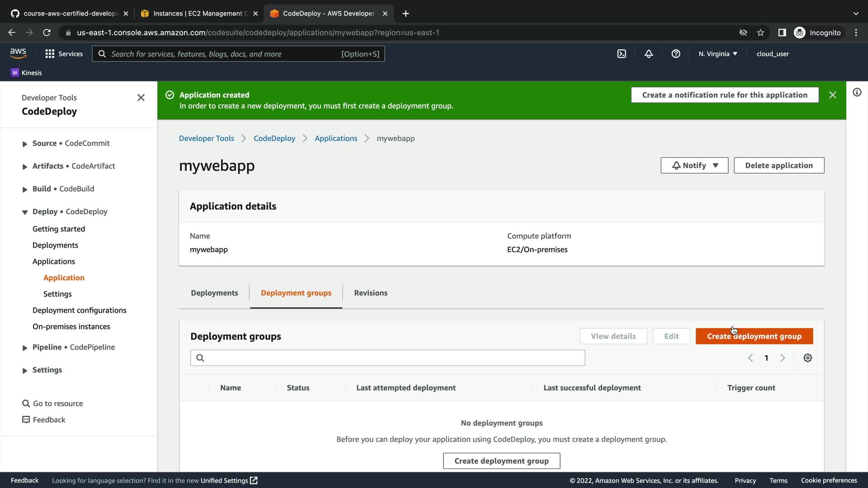868x488 pixels.
Task: Open the help question mark icon
Action: pyautogui.click(x=676, y=54)
